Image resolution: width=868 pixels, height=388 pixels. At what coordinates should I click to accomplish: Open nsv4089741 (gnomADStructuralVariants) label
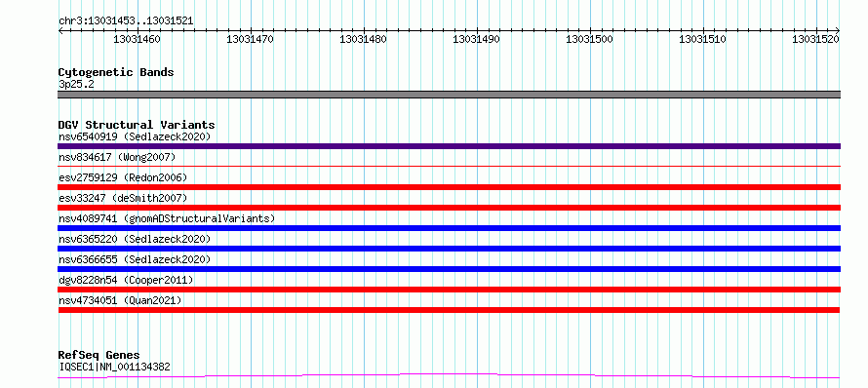pyautogui.click(x=167, y=218)
